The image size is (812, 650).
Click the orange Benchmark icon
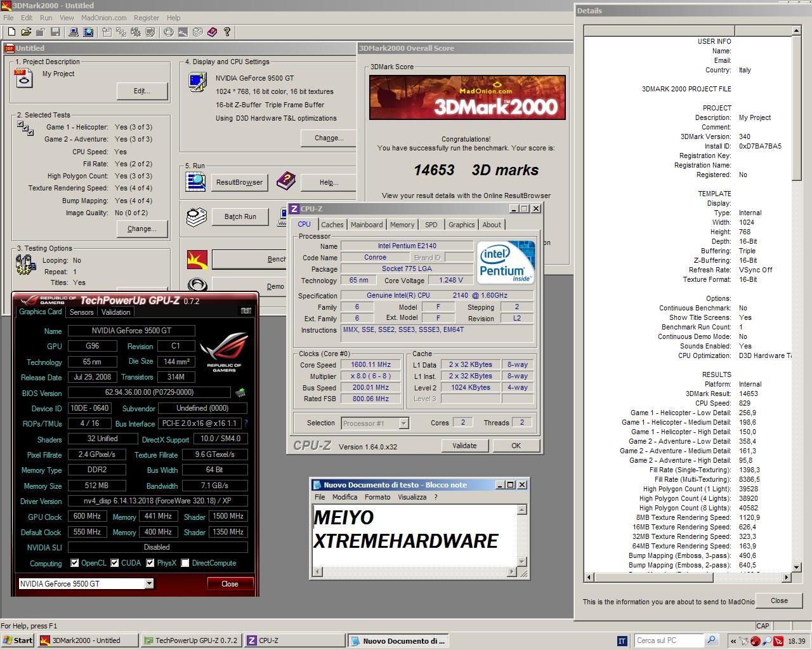pos(197,259)
